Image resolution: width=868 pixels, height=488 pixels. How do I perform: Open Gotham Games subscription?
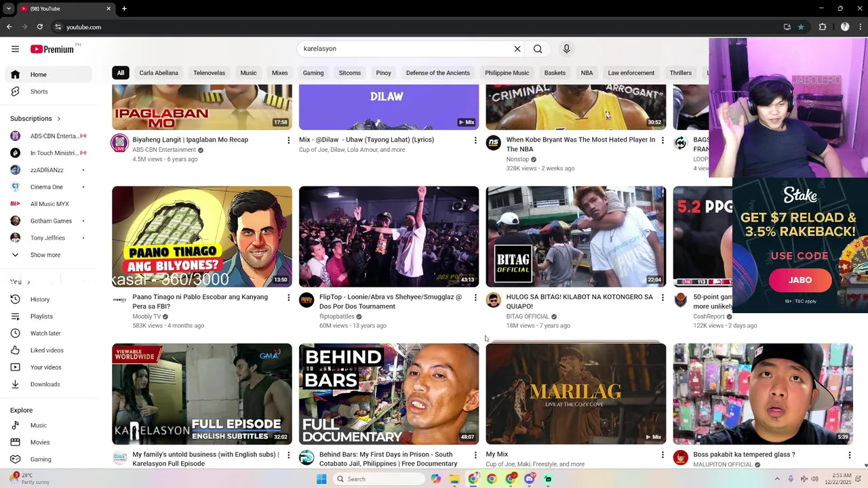coord(48,221)
